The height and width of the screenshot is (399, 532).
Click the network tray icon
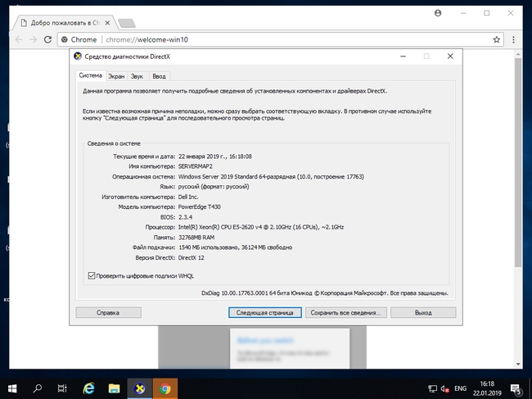[x=433, y=388]
